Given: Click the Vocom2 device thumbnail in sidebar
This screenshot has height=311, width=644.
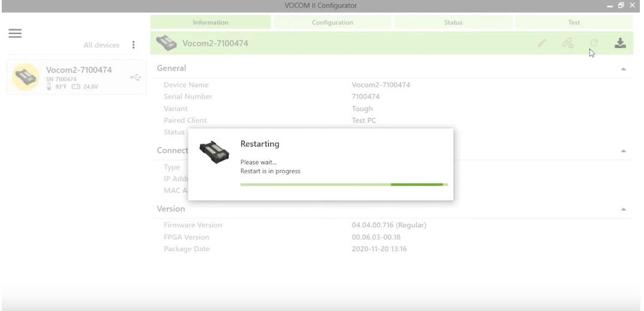Looking at the screenshot, I should click(x=26, y=77).
